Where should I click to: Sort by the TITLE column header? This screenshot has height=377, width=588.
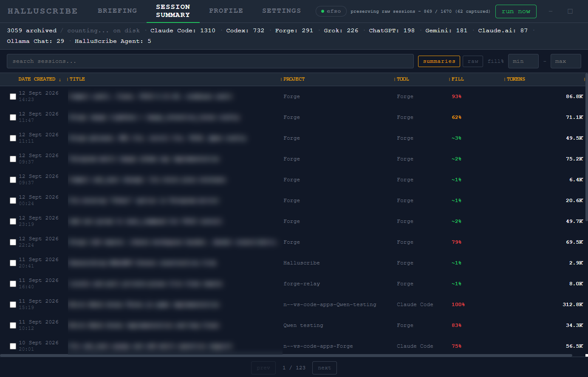point(77,79)
